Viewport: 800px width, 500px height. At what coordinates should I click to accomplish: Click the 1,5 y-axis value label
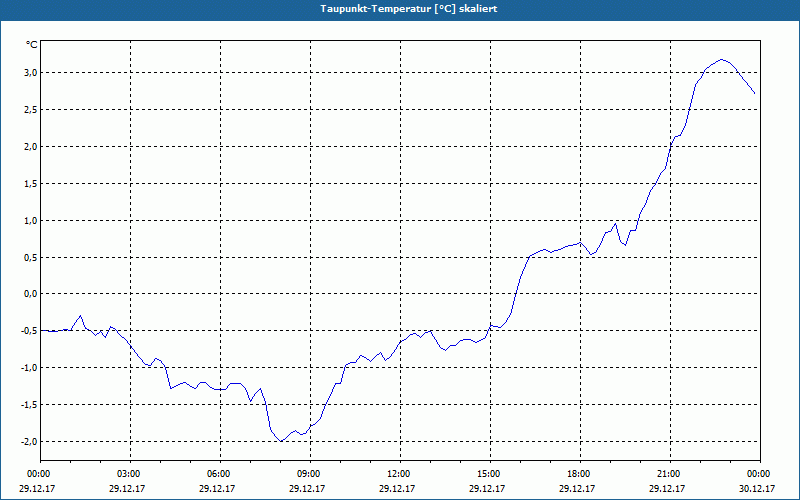pos(31,184)
